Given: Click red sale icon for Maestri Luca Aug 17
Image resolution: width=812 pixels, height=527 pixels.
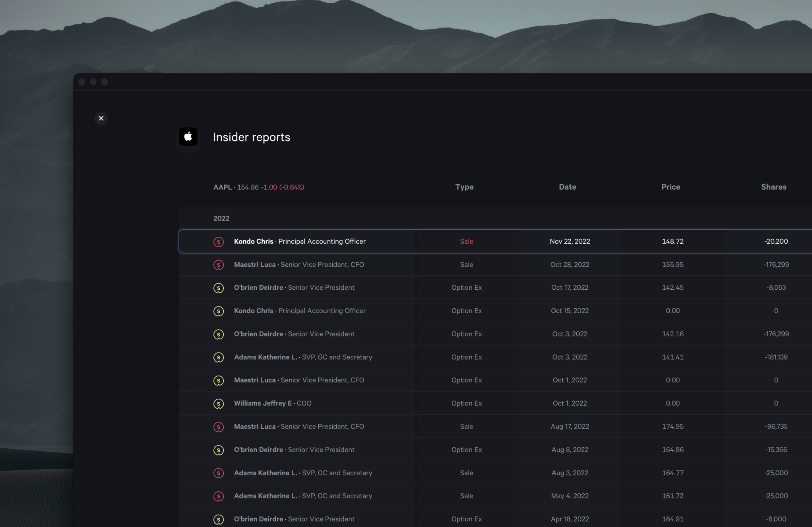Looking at the screenshot, I should [219, 427].
